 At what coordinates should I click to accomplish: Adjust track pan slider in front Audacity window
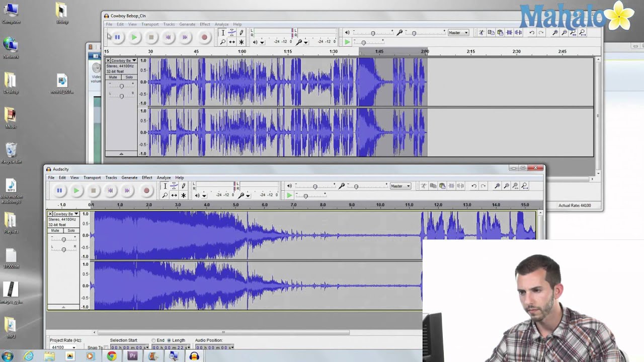[x=63, y=249]
